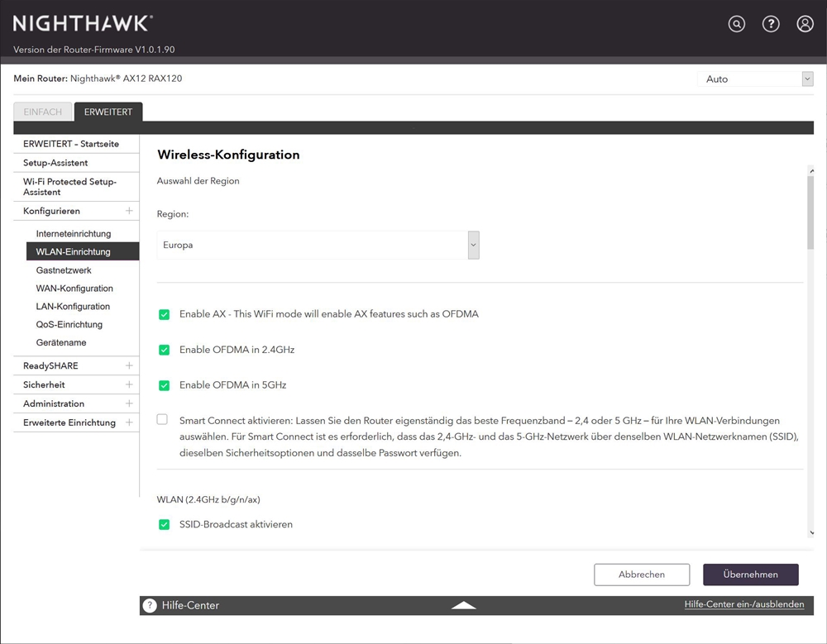Open the help question mark icon
Viewport: 827px width, 644px height.
[x=771, y=24]
